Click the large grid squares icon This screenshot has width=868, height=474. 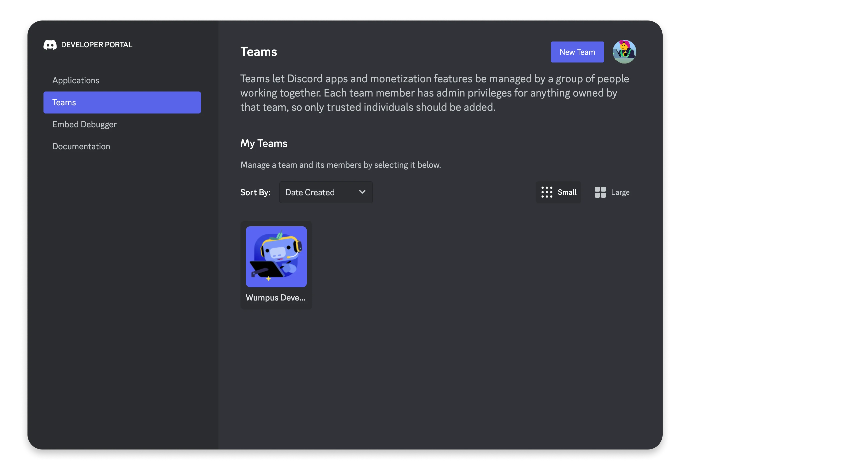(x=600, y=192)
